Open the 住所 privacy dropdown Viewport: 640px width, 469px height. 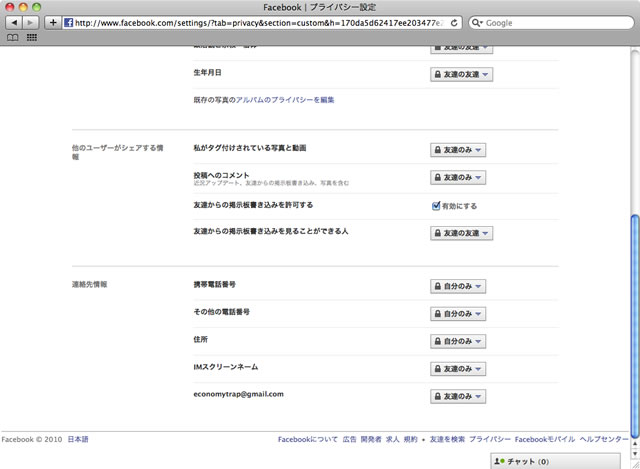pos(458,341)
